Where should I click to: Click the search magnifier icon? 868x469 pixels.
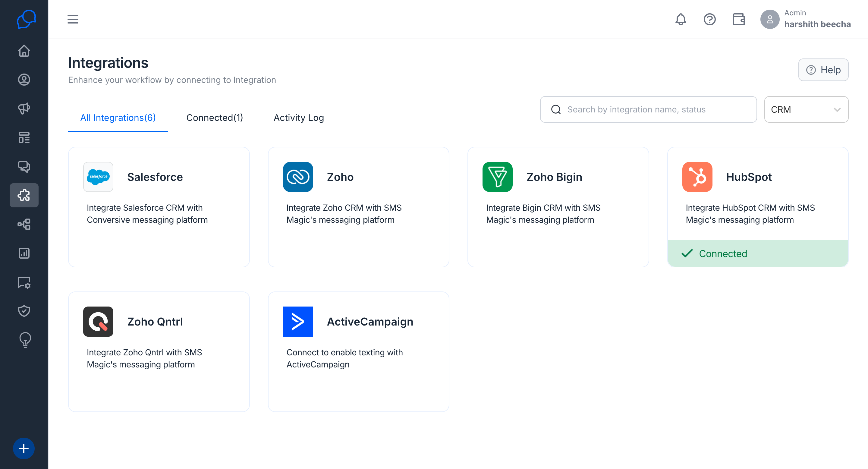click(556, 109)
